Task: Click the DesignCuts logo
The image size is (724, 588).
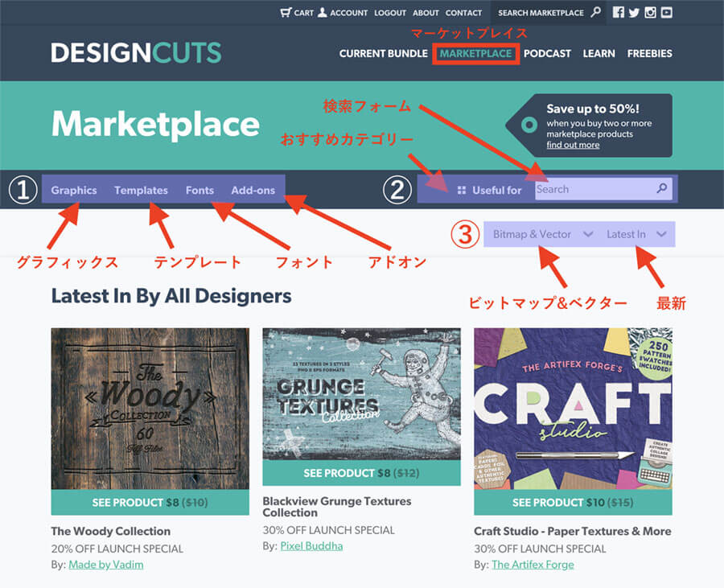Action: (x=136, y=52)
